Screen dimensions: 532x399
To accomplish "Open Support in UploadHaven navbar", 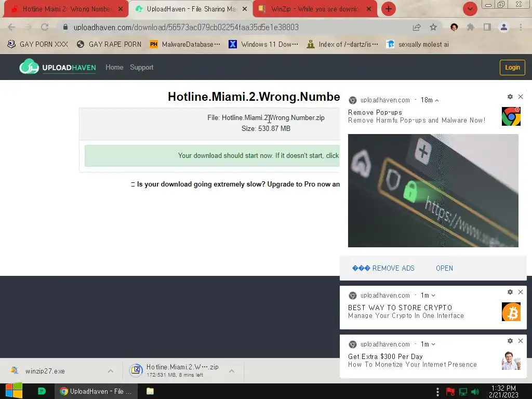I will click(141, 67).
